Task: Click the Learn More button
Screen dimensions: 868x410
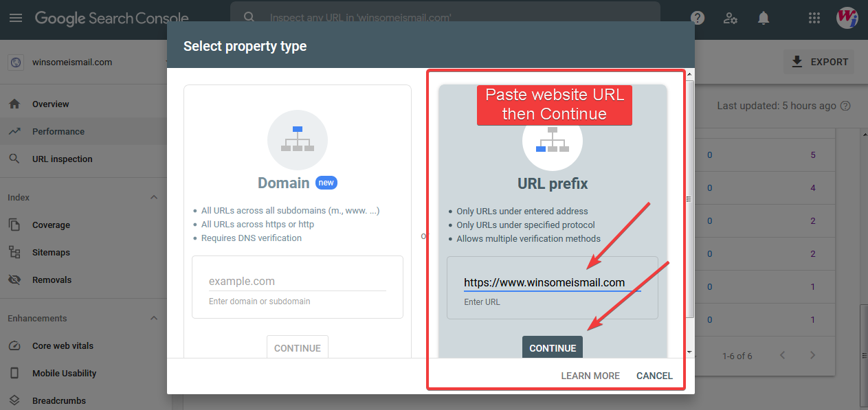Action: pyautogui.click(x=590, y=376)
